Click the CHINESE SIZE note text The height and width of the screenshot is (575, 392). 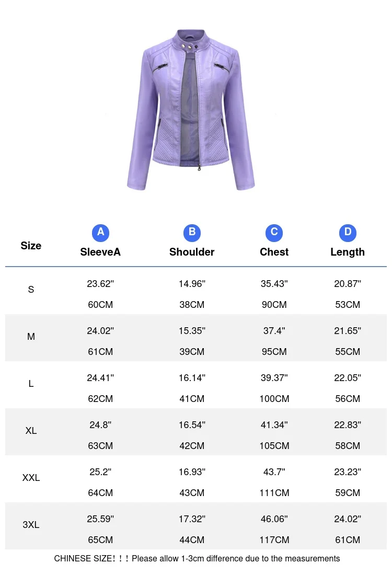(x=197, y=559)
